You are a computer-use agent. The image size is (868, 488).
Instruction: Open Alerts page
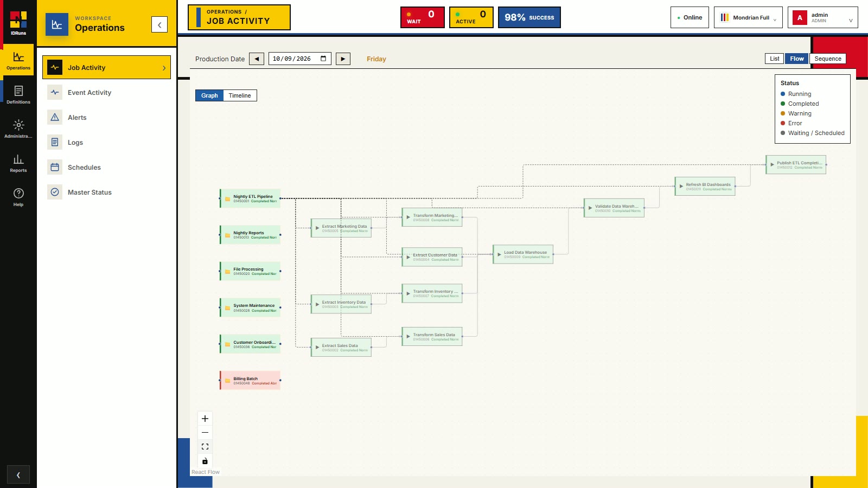point(106,118)
